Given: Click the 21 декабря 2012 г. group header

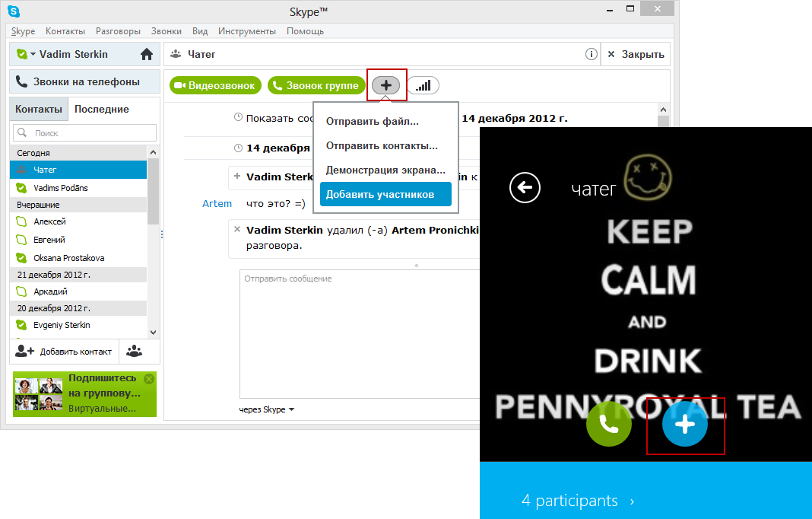Looking at the screenshot, I should click(x=78, y=275).
